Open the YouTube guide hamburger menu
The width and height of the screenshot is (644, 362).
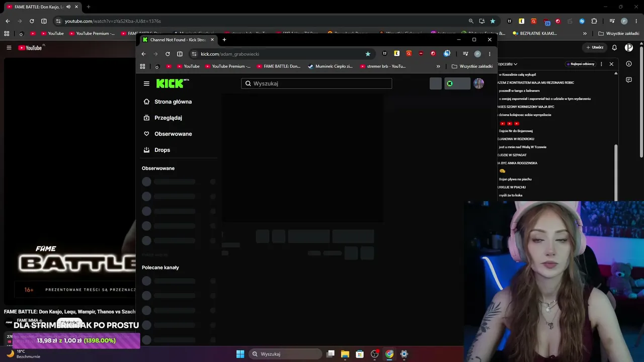[9, 48]
